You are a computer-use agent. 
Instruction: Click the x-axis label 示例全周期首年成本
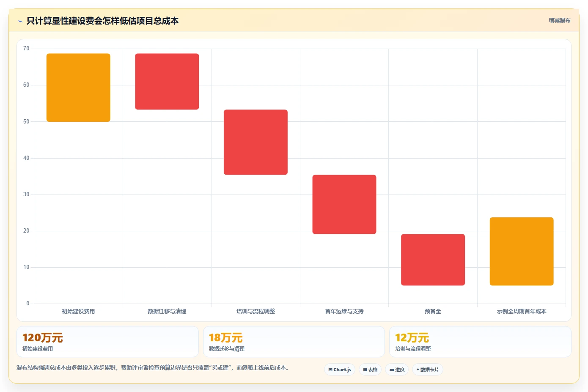pyautogui.click(x=522, y=311)
